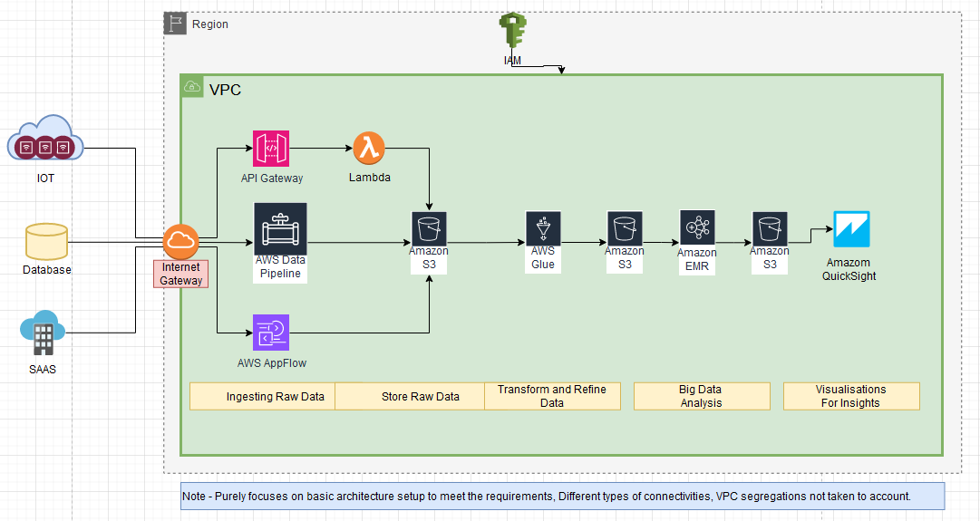980x521 pixels.
Task: Select the Amazon S3 bucket after AWS Glue
Action: tap(625, 228)
